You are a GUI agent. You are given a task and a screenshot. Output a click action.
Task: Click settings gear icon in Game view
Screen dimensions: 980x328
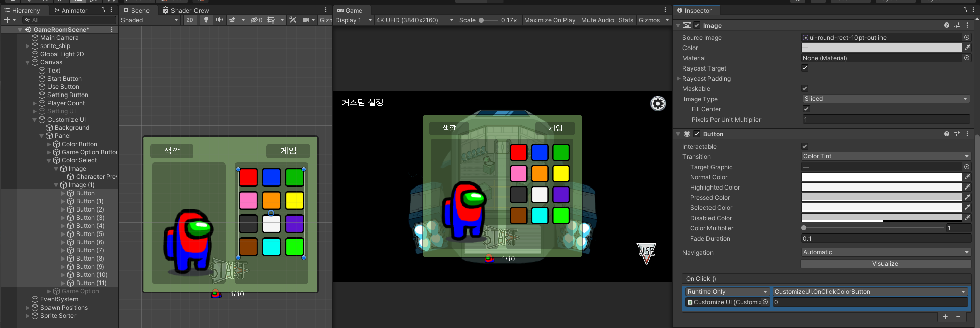tap(658, 104)
